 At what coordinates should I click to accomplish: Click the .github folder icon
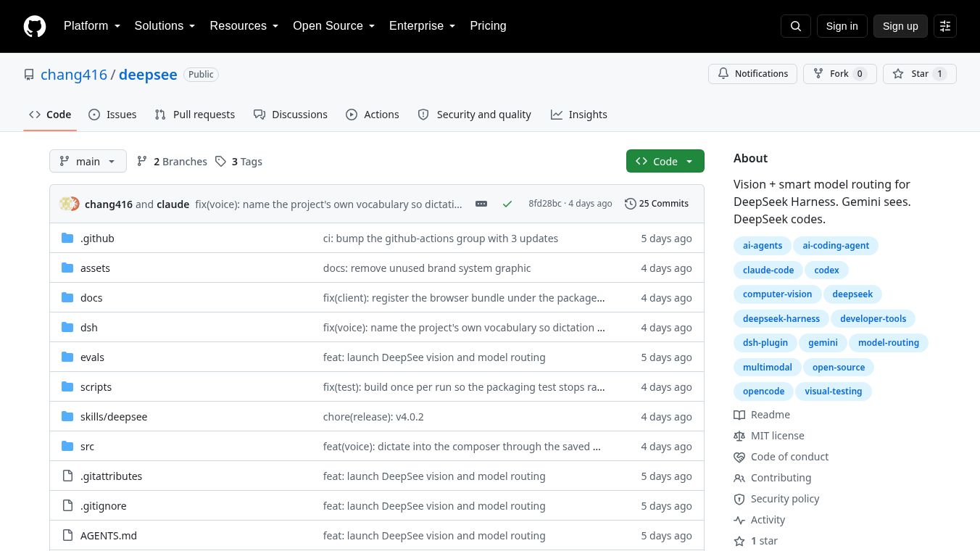67,239
